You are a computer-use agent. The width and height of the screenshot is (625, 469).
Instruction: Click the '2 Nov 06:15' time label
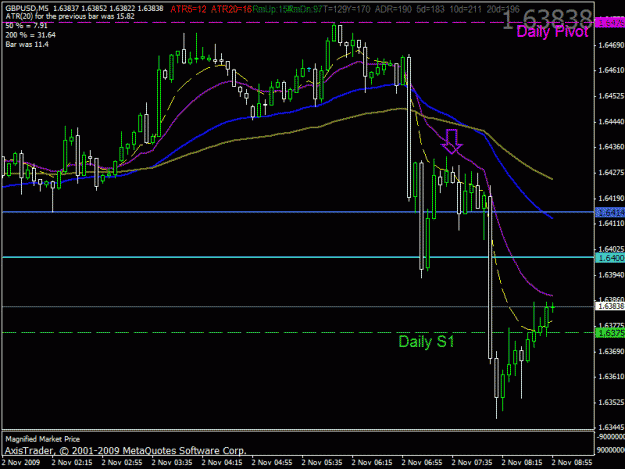click(372, 463)
